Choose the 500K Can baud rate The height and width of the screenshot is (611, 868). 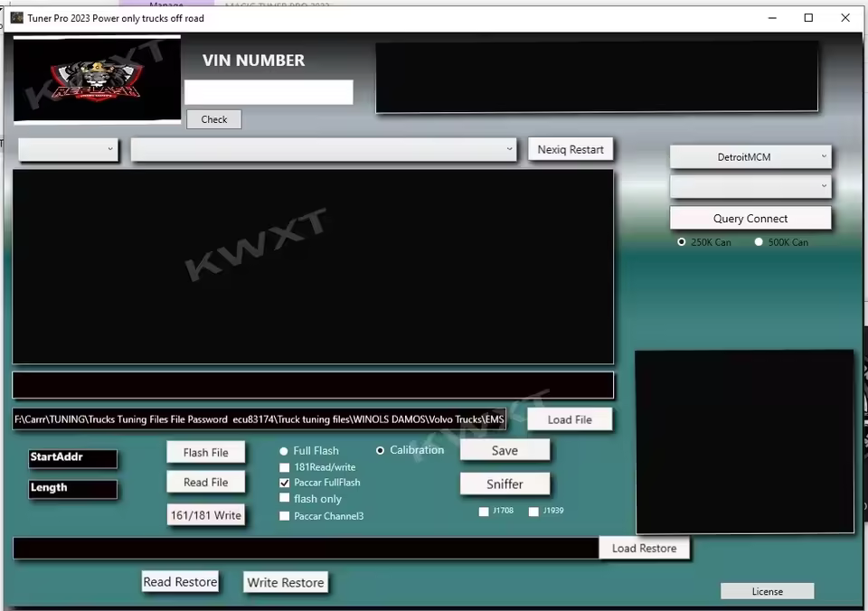click(759, 242)
